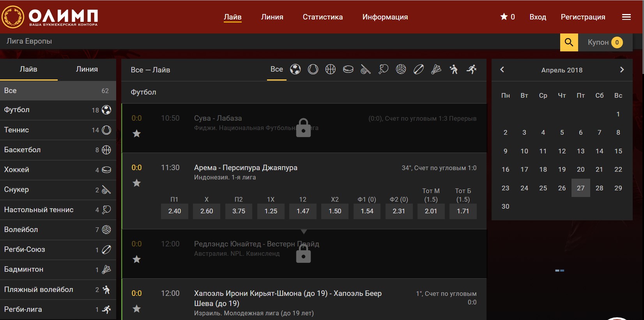This screenshot has height=320, width=644.
Task: Favorite the Сува - Лабаза match star
Action: 136,134
